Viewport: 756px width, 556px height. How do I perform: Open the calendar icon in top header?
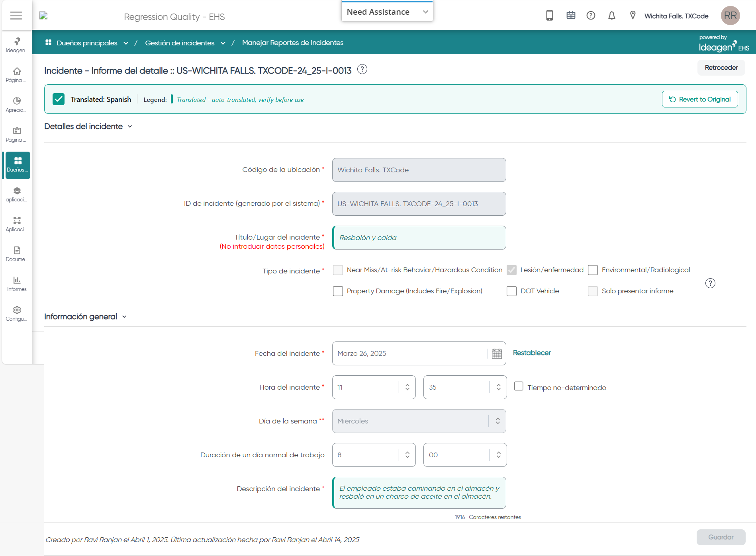[571, 16]
